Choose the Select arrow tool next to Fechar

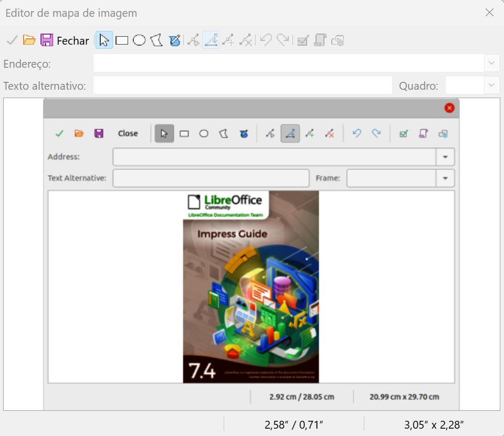tap(104, 40)
